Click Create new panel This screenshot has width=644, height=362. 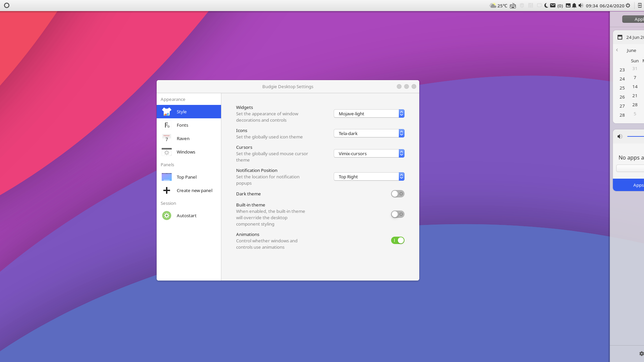pos(189,190)
